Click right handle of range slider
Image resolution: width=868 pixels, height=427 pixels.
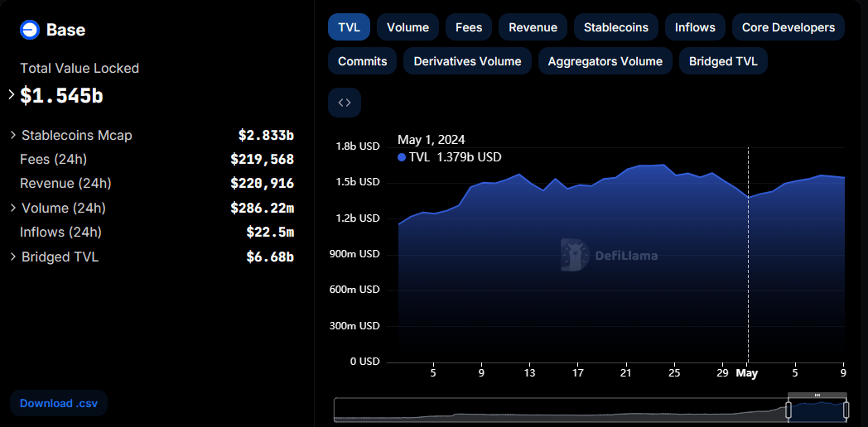pos(846,410)
